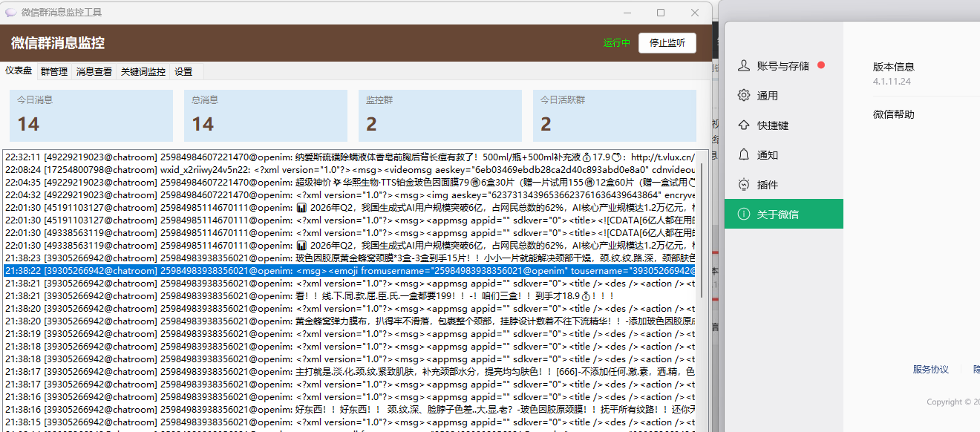This screenshot has width=980, height=432.
Task: Open the 群管理 tab
Action: point(54,72)
